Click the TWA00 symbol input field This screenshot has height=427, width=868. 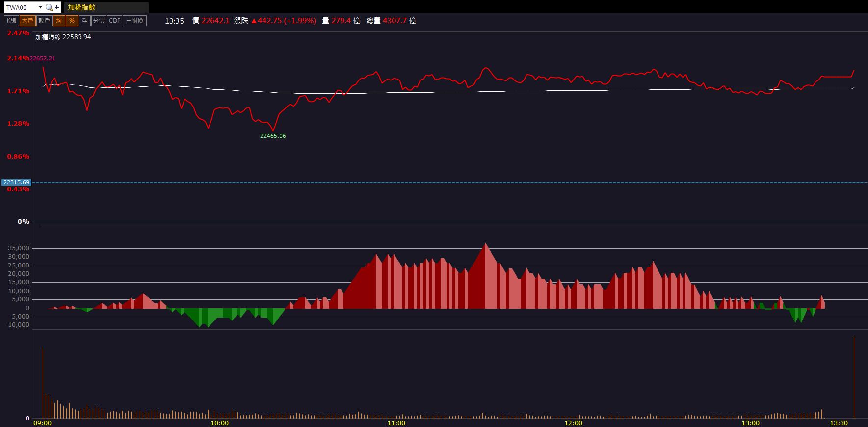point(21,7)
